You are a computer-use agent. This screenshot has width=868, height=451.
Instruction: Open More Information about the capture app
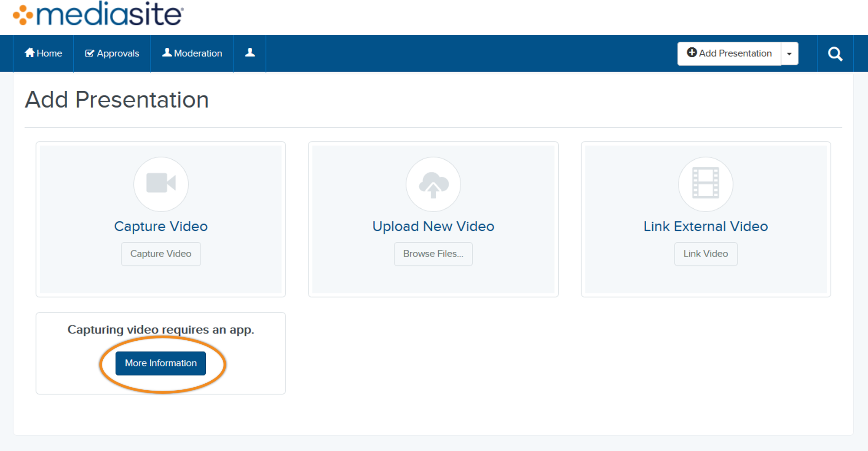(x=161, y=363)
